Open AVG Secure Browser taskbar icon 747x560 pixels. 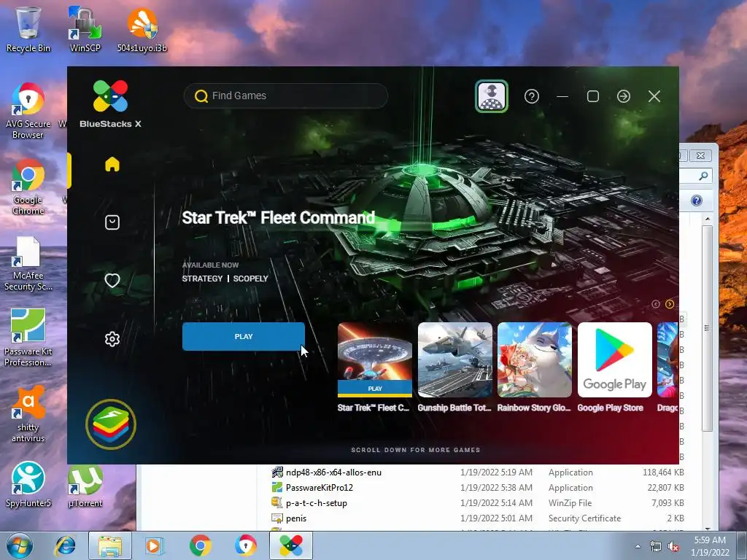click(x=245, y=545)
